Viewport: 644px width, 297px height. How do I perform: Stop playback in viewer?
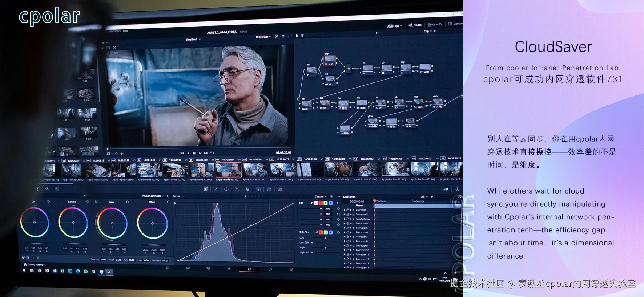[194, 153]
